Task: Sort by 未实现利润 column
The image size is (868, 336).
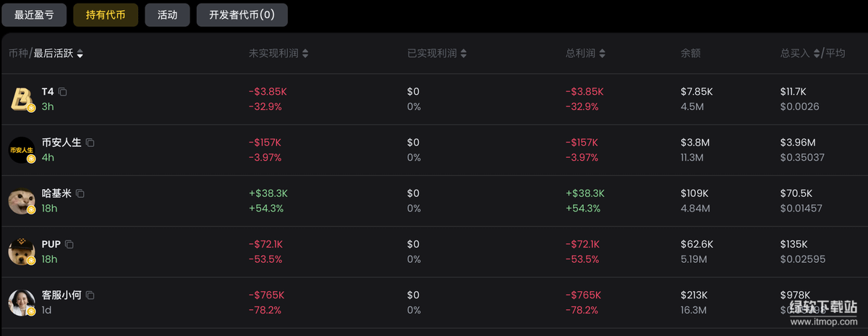Action: click(x=305, y=54)
